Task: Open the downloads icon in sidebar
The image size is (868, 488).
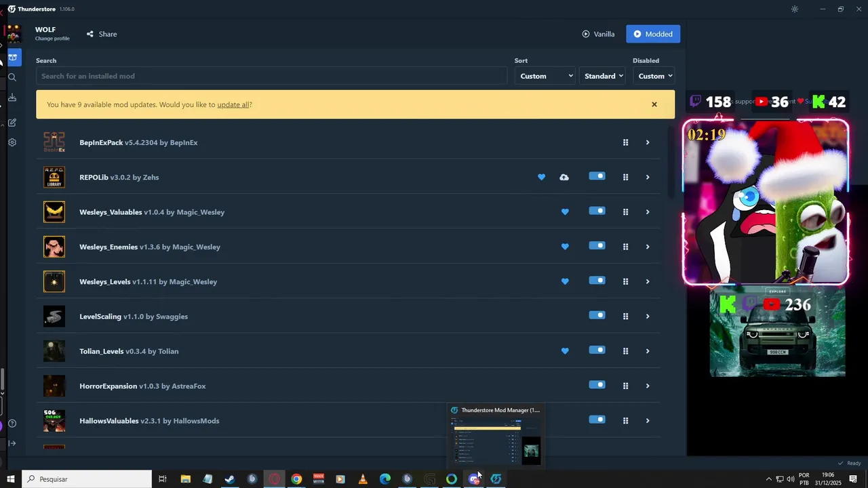Action: pos(12,98)
